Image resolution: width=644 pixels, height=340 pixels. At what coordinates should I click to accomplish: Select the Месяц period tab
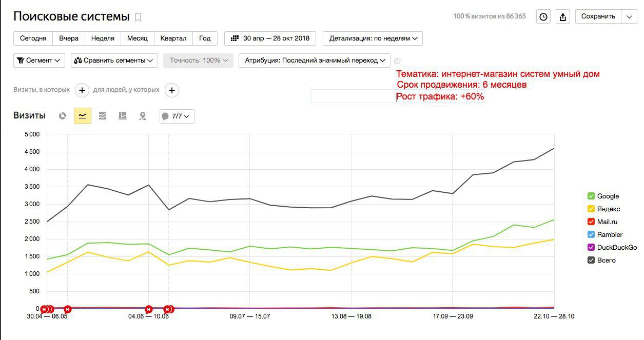coord(137,38)
